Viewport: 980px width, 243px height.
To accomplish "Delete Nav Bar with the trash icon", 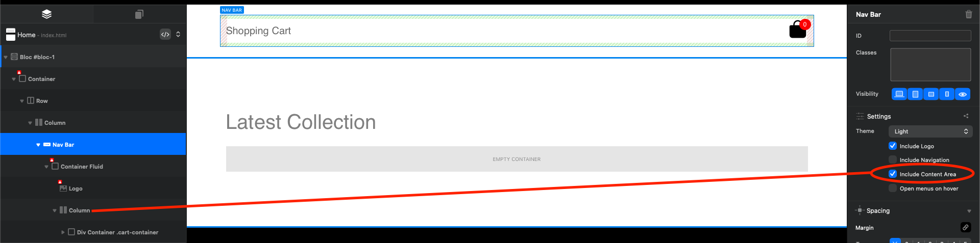I will 968,14.
